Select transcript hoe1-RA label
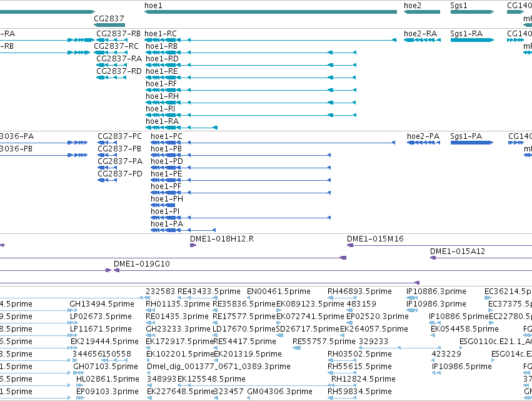 pos(162,121)
